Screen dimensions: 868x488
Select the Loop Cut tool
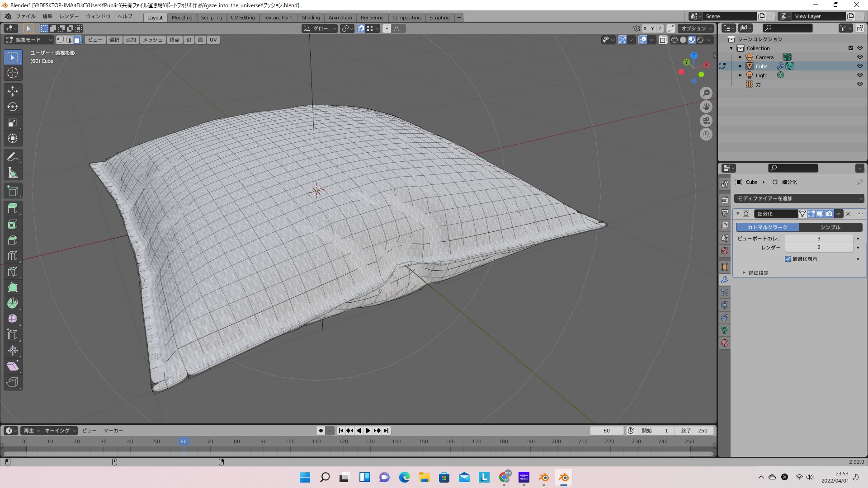pyautogui.click(x=13, y=256)
